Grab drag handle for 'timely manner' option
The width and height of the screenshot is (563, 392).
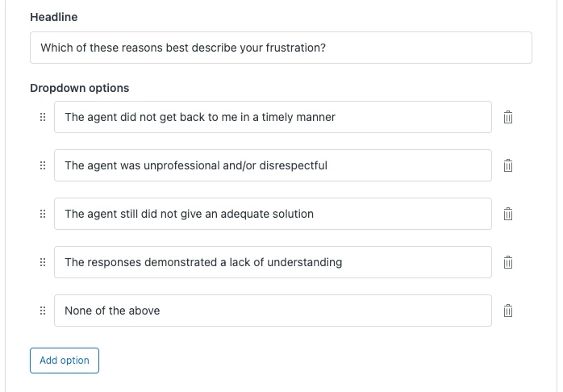[43, 117]
